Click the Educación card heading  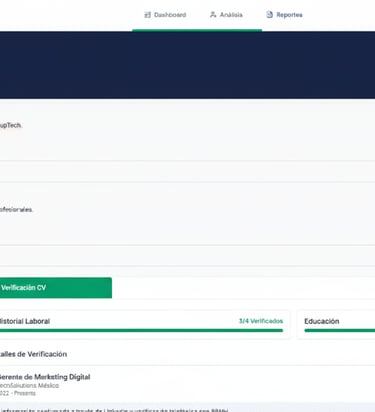click(x=322, y=321)
